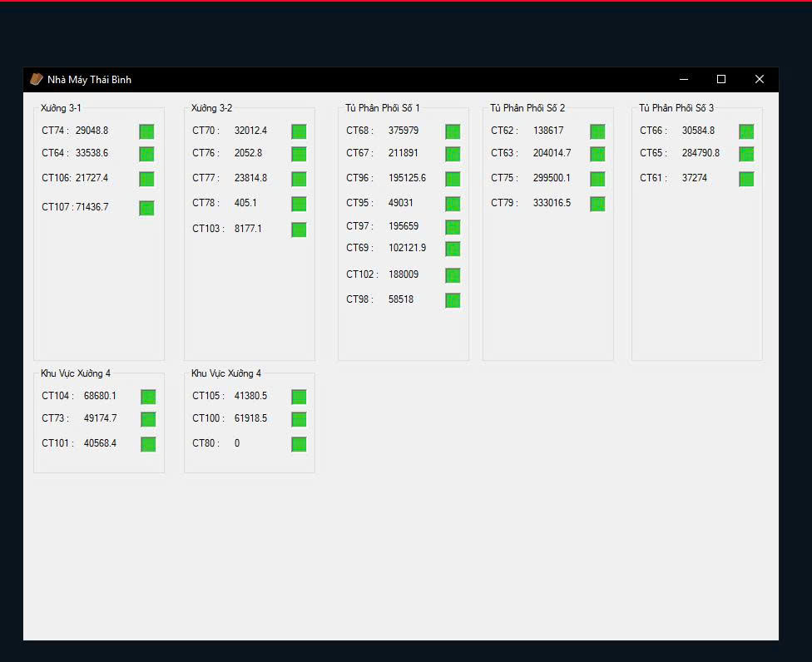The width and height of the screenshot is (812, 662).
Task: Select the status indicator for CT98
Action: [453, 300]
